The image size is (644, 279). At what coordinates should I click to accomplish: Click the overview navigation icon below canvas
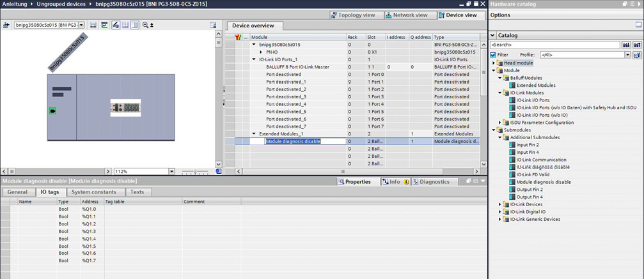[219, 171]
